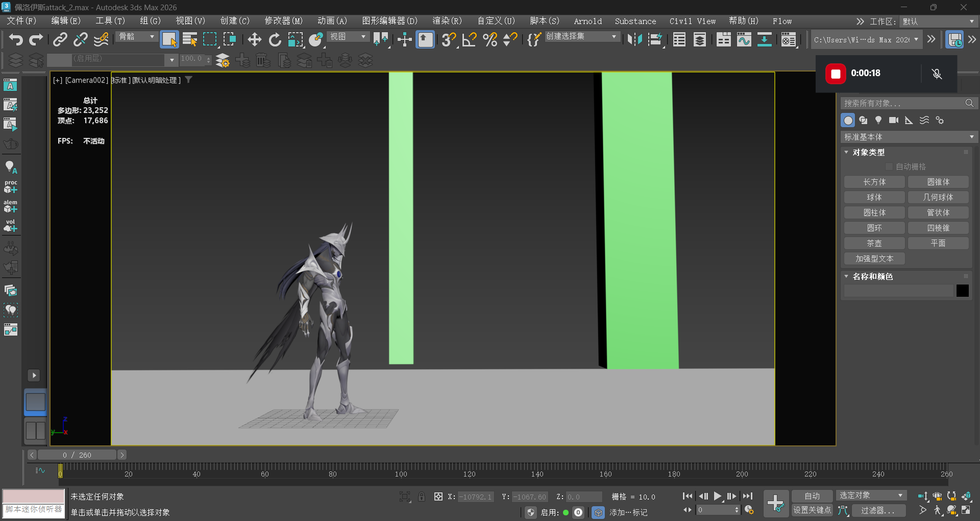Screen dimensions: 980x521
Task: Select the Lights category in create panel
Action: coord(878,120)
